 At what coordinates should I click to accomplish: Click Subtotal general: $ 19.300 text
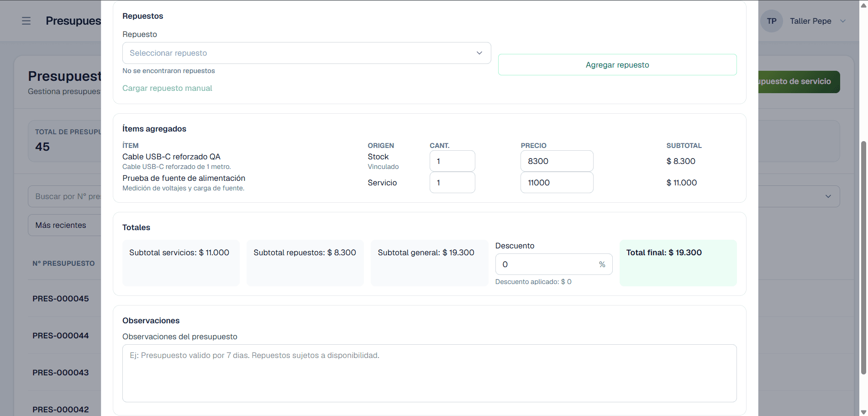point(426,253)
